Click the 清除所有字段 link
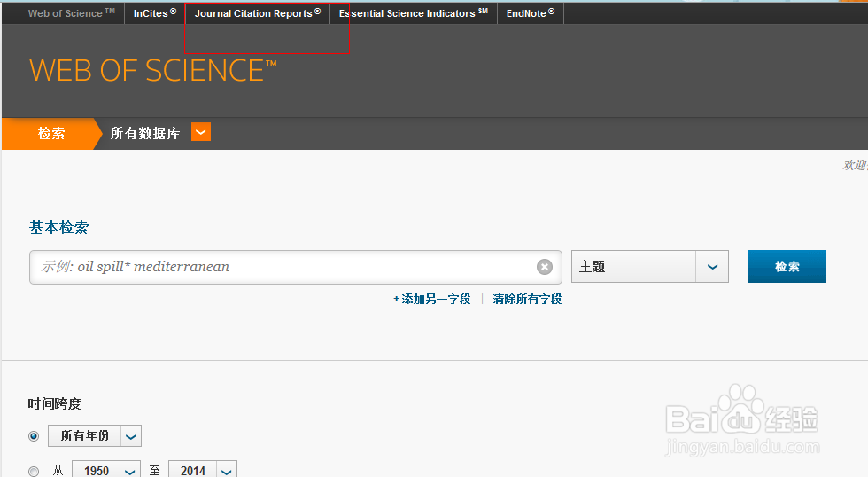 pyautogui.click(x=527, y=299)
